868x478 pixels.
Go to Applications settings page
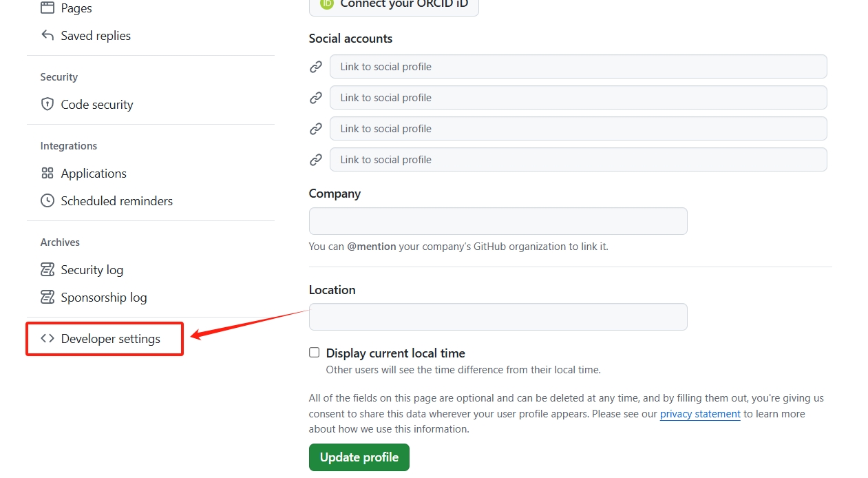tap(94, 174)
